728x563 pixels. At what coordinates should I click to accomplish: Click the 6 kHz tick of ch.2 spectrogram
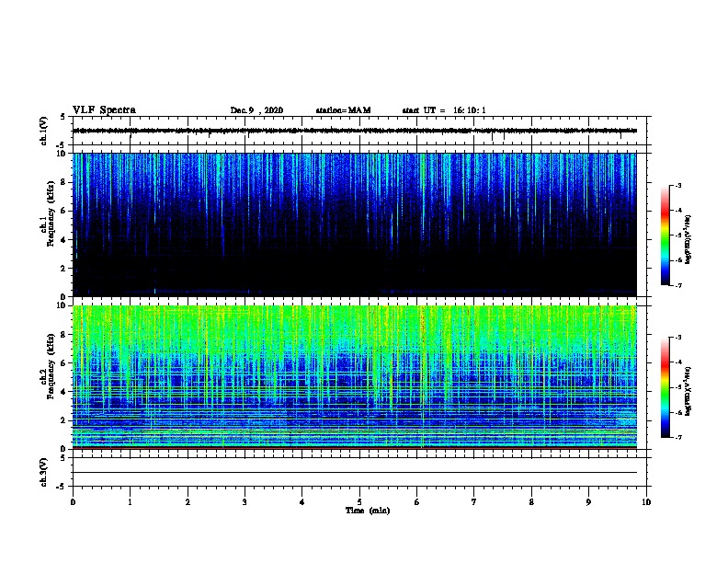click(64, 363)
